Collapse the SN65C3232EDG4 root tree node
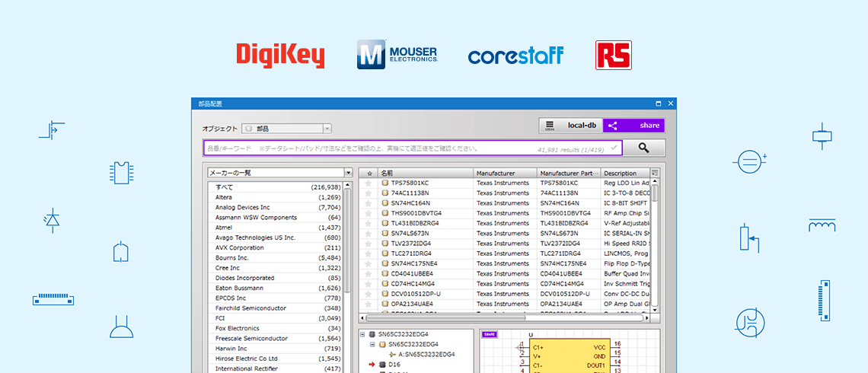868x373 pixels. 362,334
